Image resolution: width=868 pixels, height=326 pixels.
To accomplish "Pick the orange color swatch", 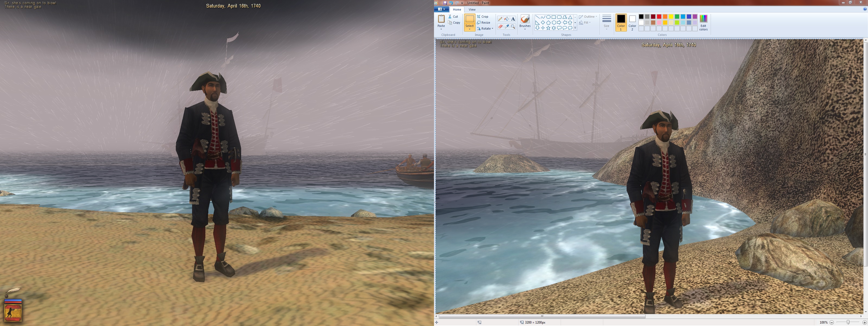I will 665,17.
